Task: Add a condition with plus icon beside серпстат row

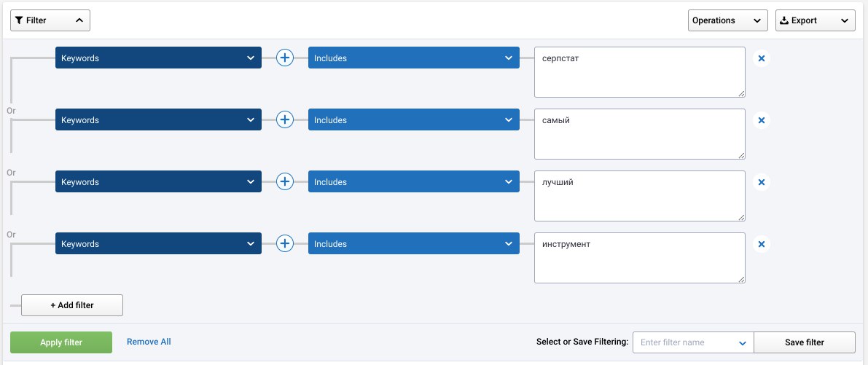Action: (284, 58)
